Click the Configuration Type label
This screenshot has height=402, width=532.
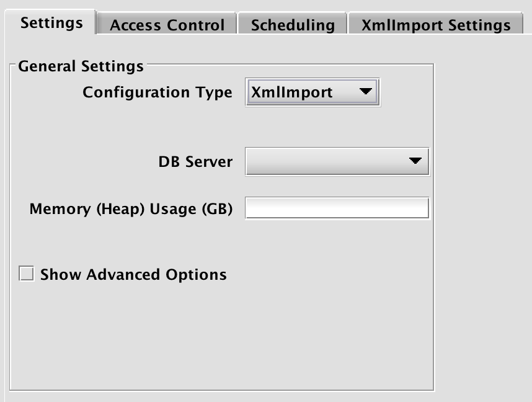click(x=157, y=92)
